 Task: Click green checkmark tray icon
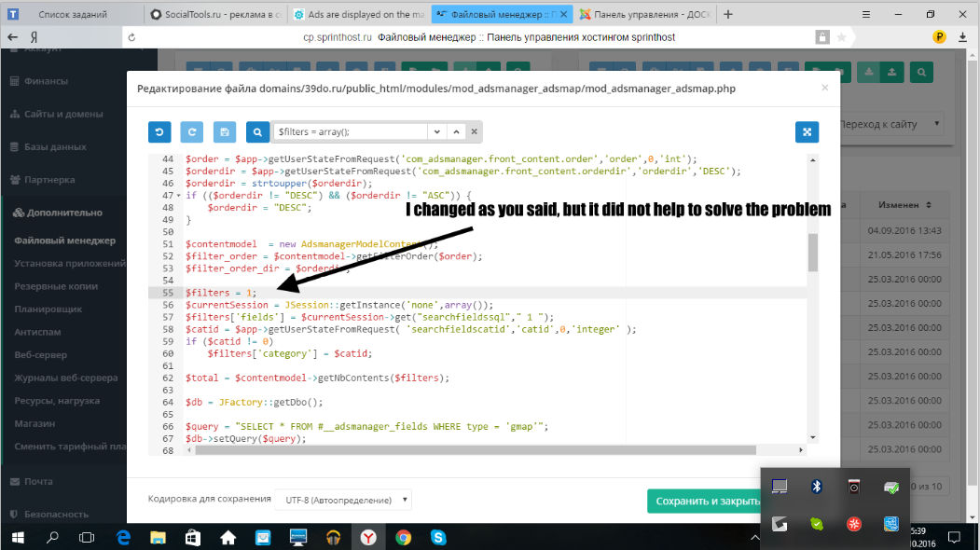click(x=816, y=524)
